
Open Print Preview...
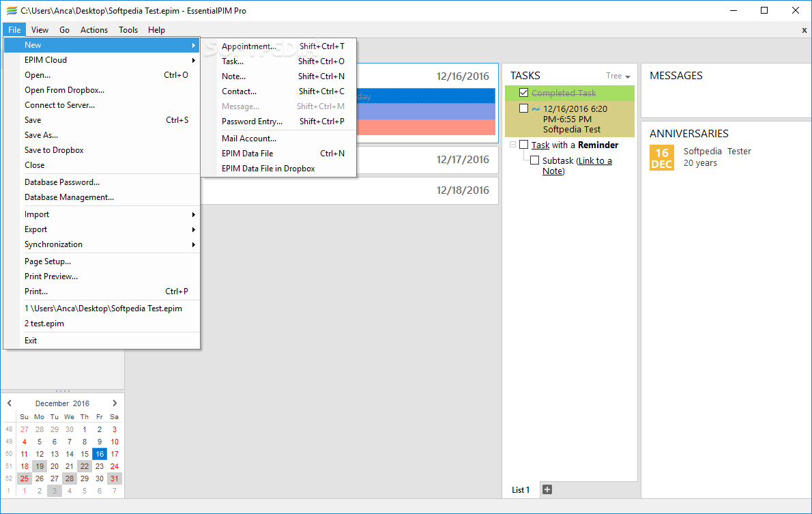pyautogui.click(x=102, y=276)
